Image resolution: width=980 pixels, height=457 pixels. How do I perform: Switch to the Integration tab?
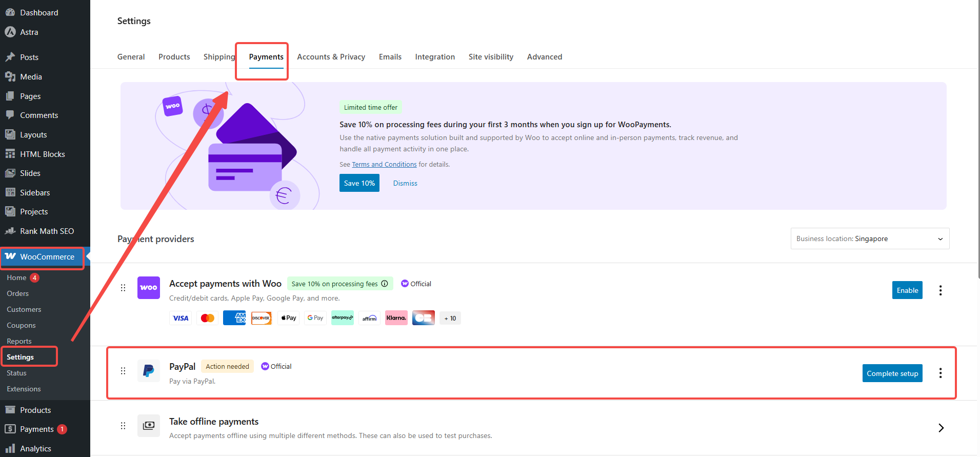pos(435,57)
